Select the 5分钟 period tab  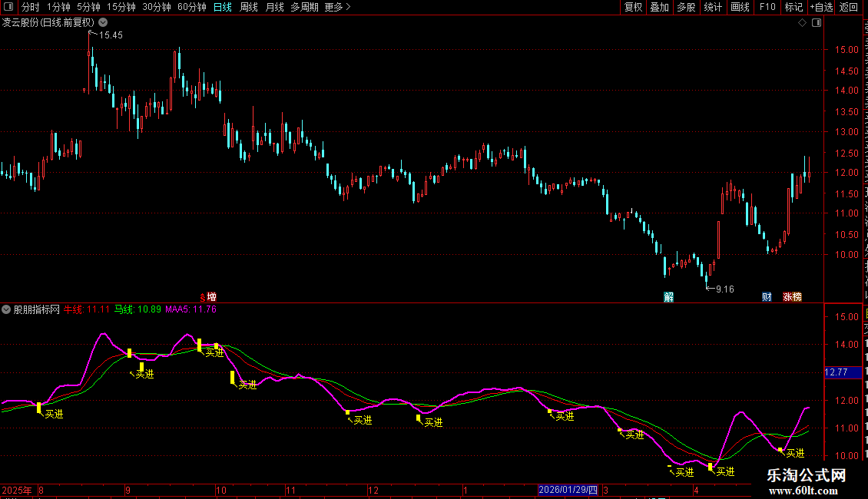click(88, 7)
